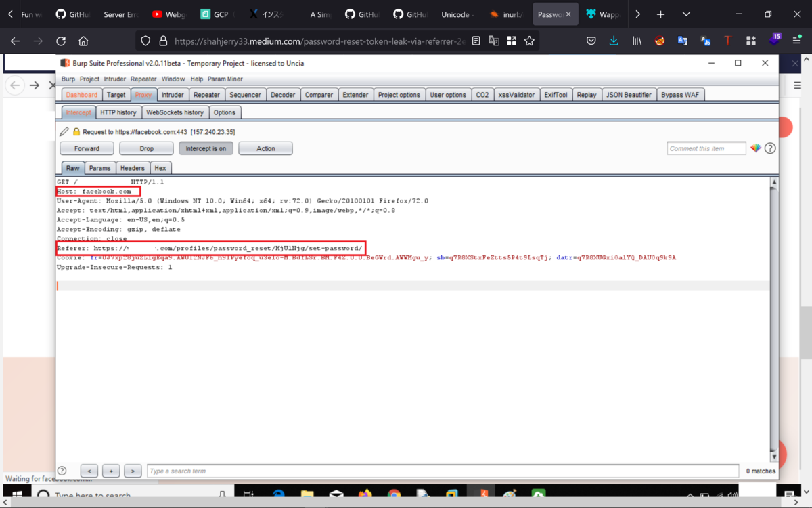This screenshot has height=508, width=812.
Task: Open the Bypass WAF tab
Action: 680,95
